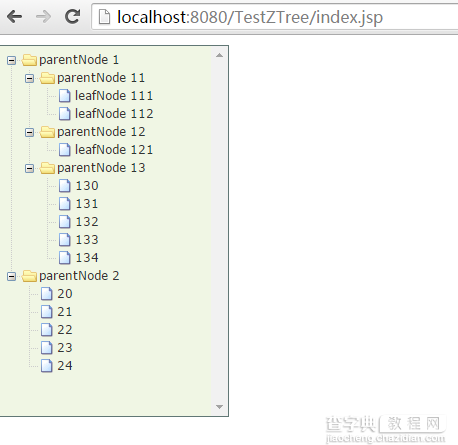This screenshot has height=445, width=458.
Task: Select the leafNode 121 label
Action: point(114,150)
